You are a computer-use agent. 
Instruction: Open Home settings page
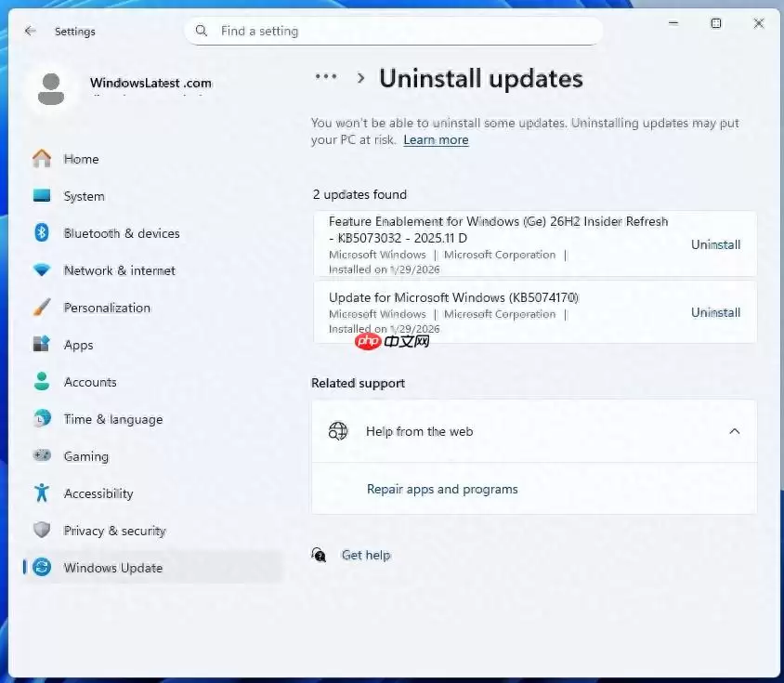coord(153,159)
